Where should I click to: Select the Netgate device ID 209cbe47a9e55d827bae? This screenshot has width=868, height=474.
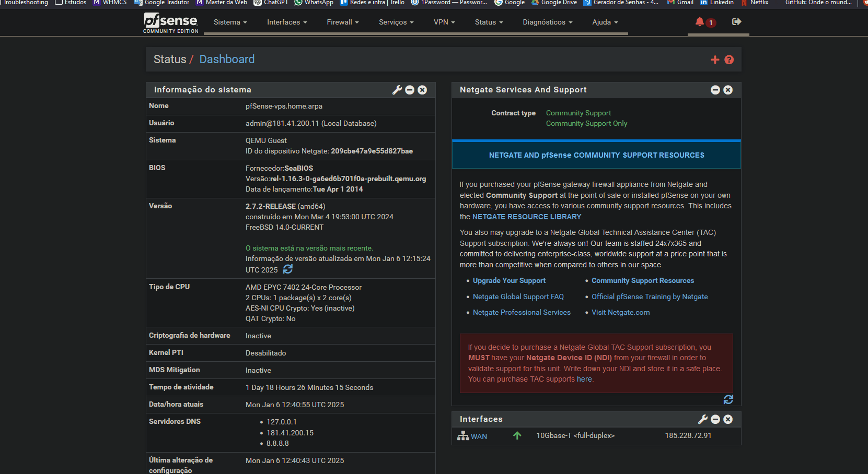click(372, 151)
